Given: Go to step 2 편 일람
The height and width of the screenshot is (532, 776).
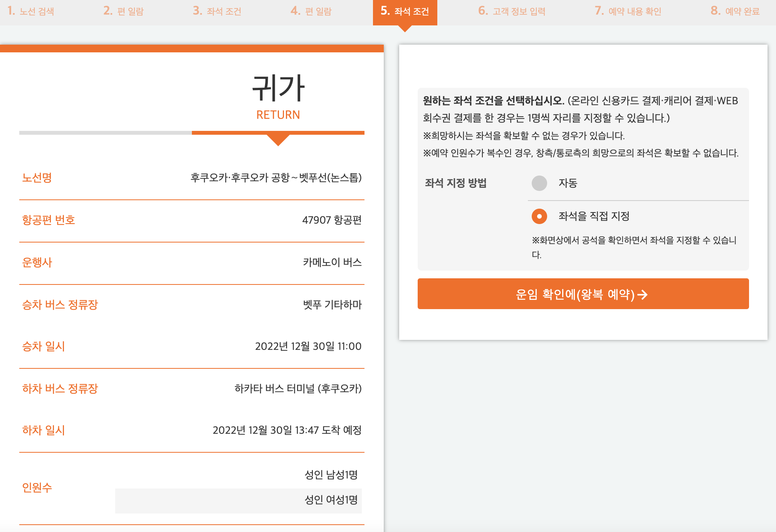Looking at the screenshot, I should (123, 11).
